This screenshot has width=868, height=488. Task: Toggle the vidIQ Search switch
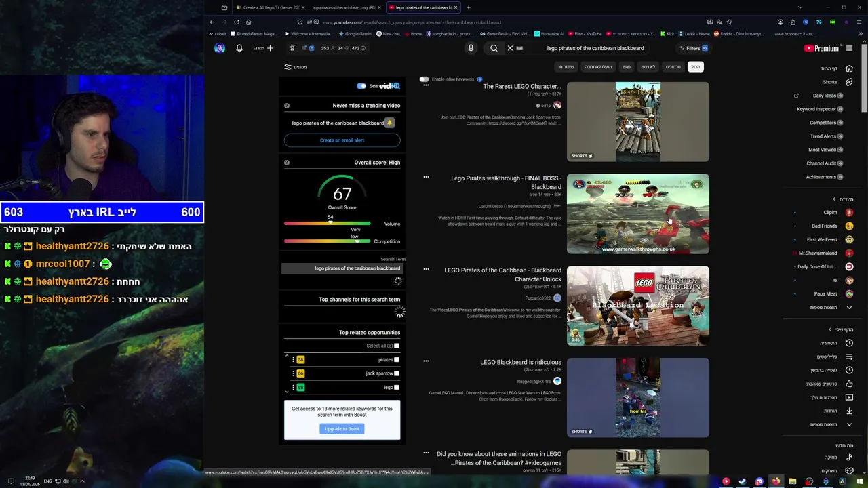(x=361, y=86)
